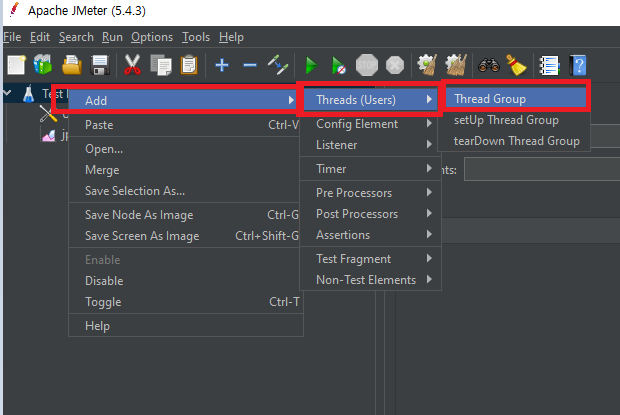
Task: Open the Tools menu
Action: [x=196, y=37]
